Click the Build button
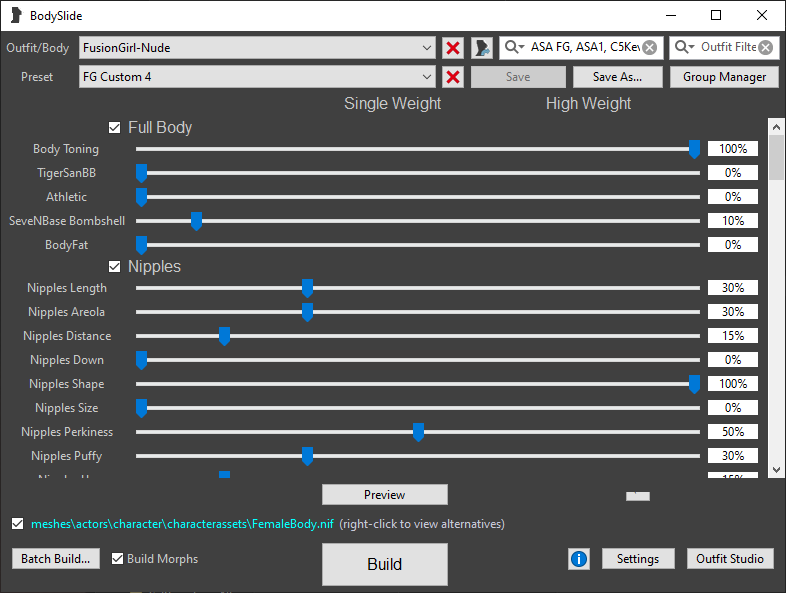The width and height of the screenshot is (786, 593). (384, 564)
